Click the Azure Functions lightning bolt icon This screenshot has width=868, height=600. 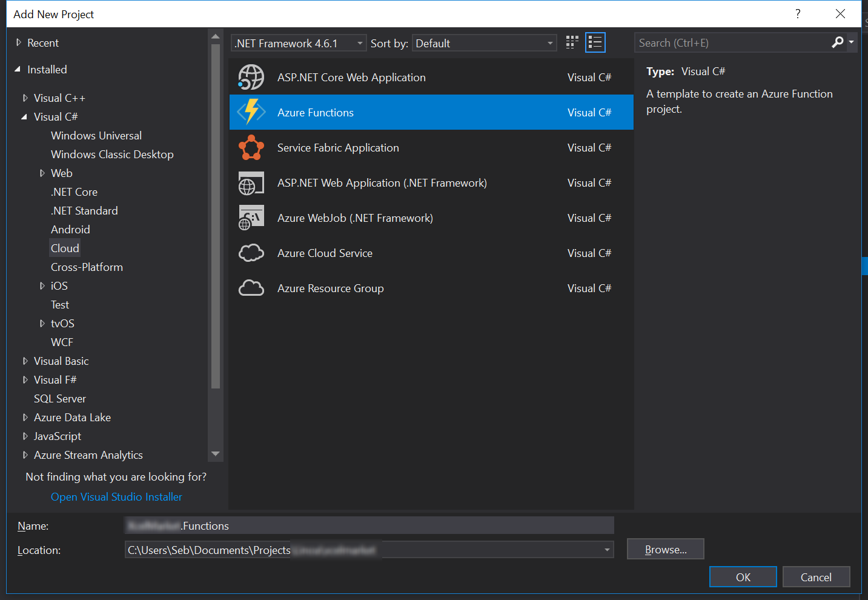point(251,112)
